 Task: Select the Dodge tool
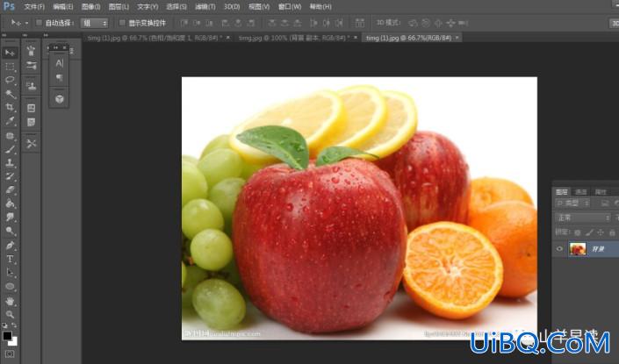point(10,231)
